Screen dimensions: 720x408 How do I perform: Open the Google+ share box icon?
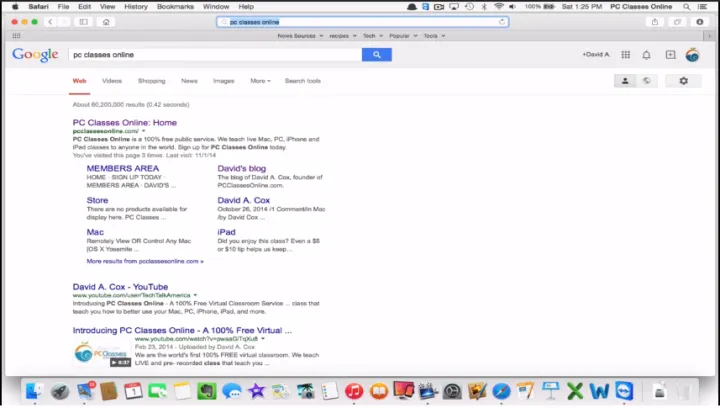pyautogui.click(x=670, y=55)
